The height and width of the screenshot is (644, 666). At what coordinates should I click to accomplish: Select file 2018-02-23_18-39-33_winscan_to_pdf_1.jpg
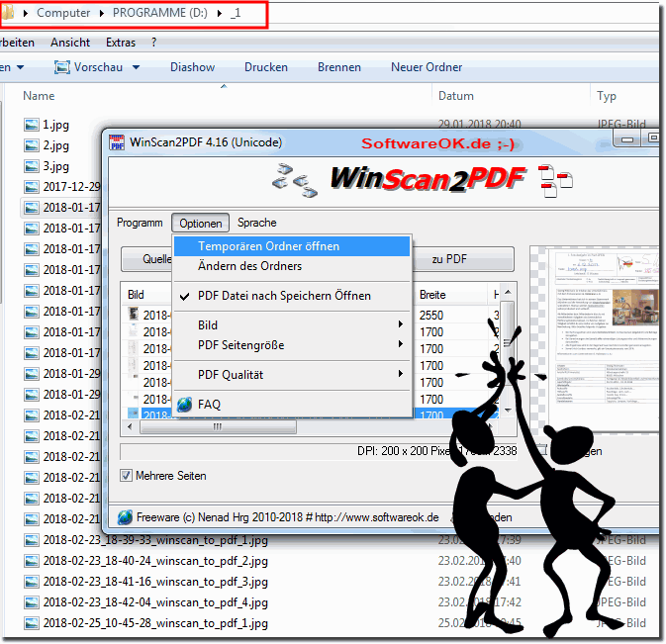(x=155, y=540)
